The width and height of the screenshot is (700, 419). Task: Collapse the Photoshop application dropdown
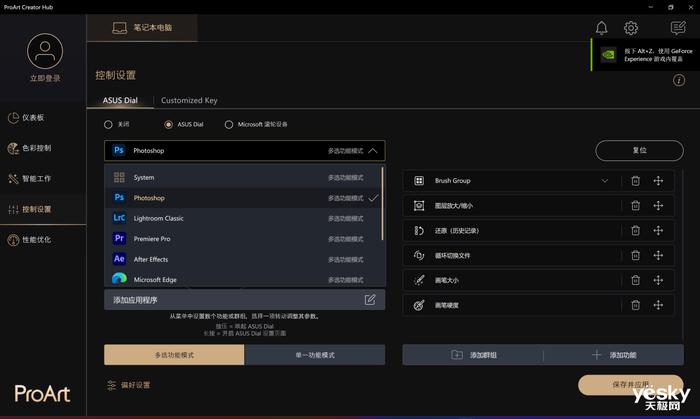(x=373, y=151)
